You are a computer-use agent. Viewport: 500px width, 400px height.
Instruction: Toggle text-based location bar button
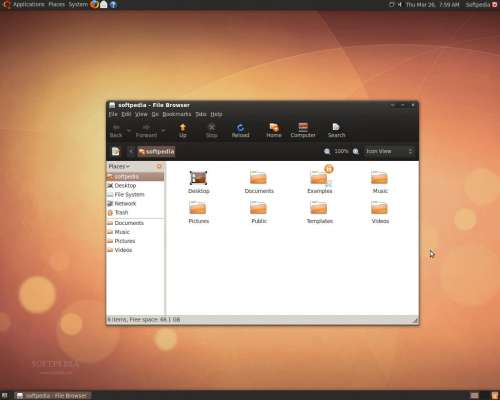coord(115,151)
